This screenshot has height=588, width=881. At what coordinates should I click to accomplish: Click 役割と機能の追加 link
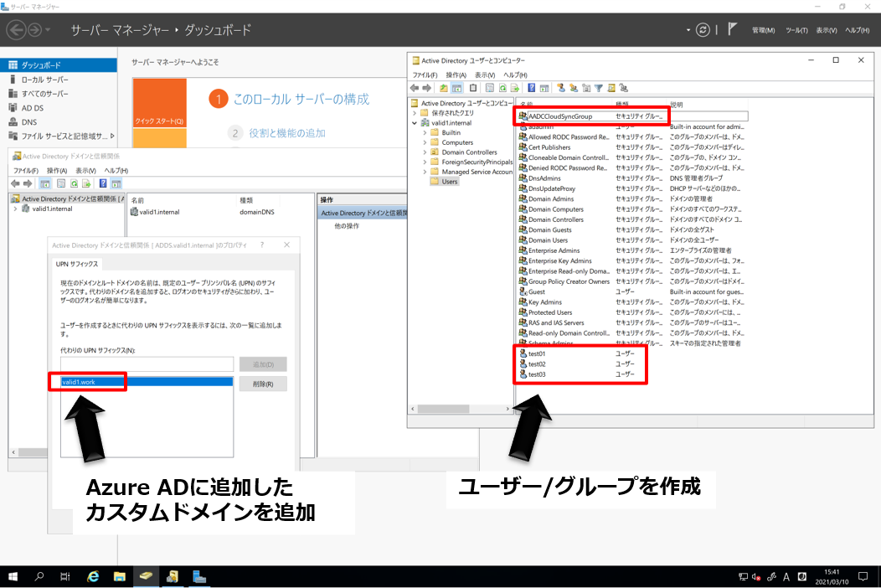pos(287,133)
